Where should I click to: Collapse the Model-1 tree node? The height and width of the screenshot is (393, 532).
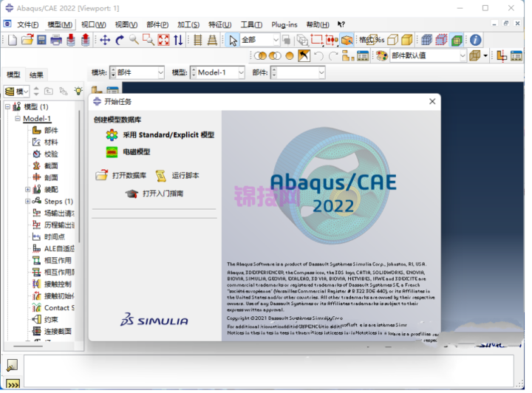pos(17,118)
